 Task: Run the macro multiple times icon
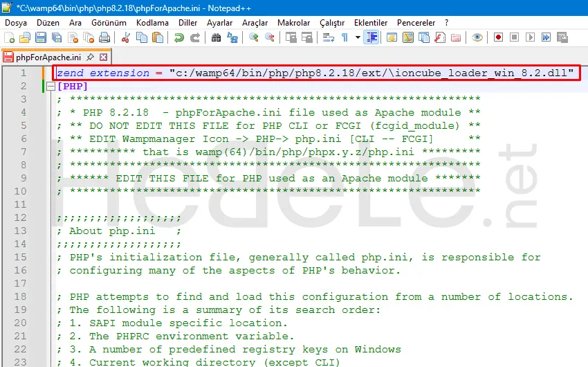(546, 37)
